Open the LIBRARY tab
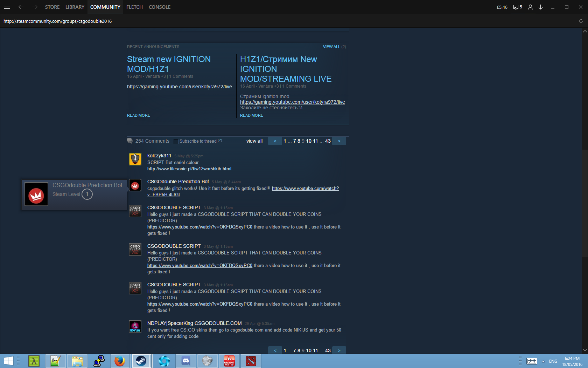588x368 pixels. point(75,7)
